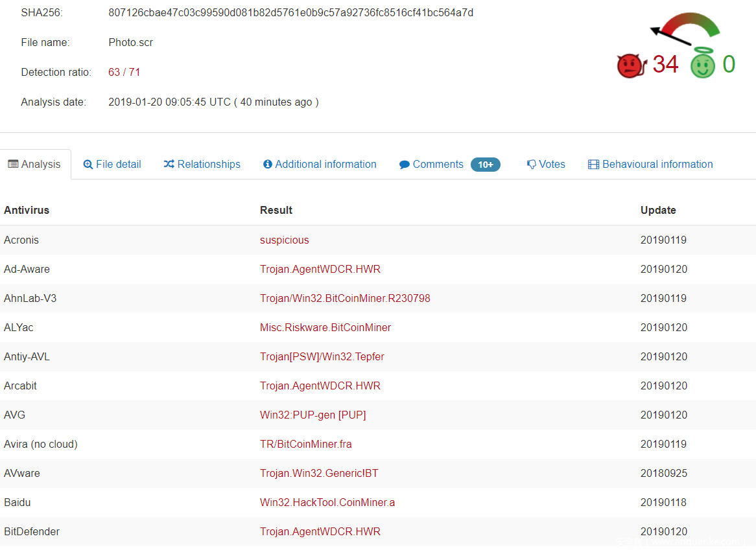Click the film icon beside Behavioural information

point(593,165)
